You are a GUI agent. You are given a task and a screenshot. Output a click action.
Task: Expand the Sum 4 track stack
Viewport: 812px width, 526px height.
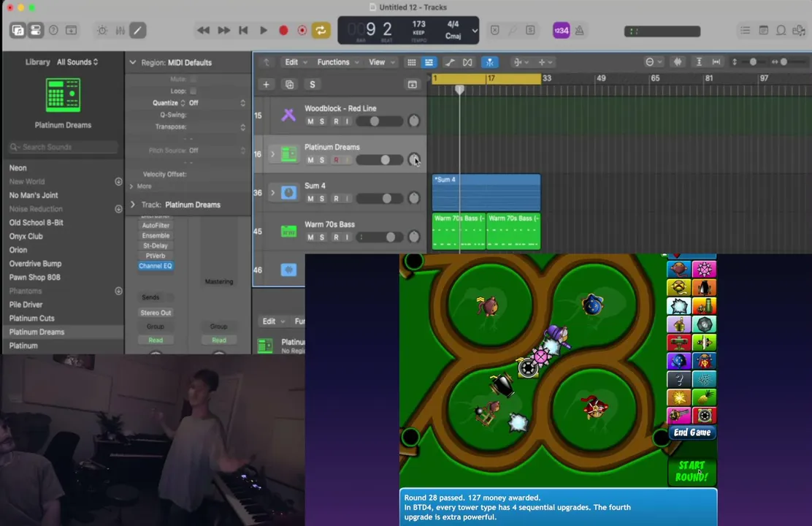coord(272,193)
